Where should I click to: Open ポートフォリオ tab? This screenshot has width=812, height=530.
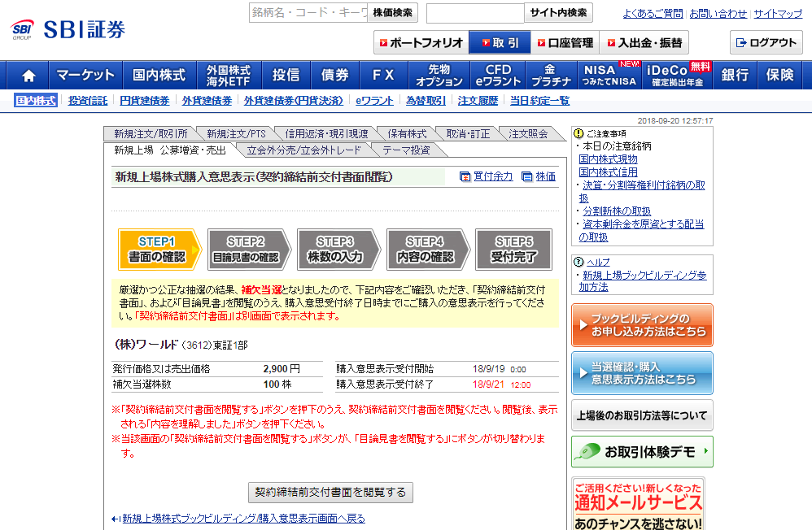coord(421,42)
